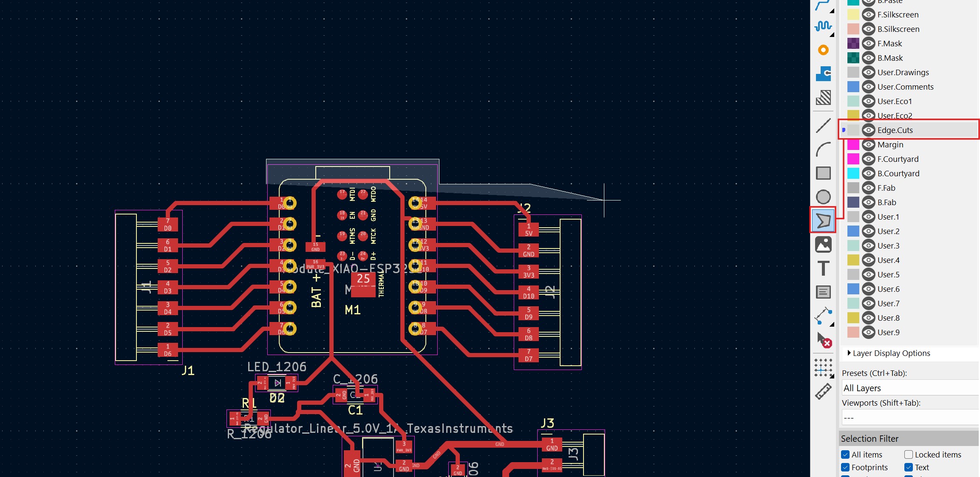Image resolution: width=980 pixels, height=477 pixels.
Task: Toggle visibility of the F.Courtyard layer
Action: 868,159
